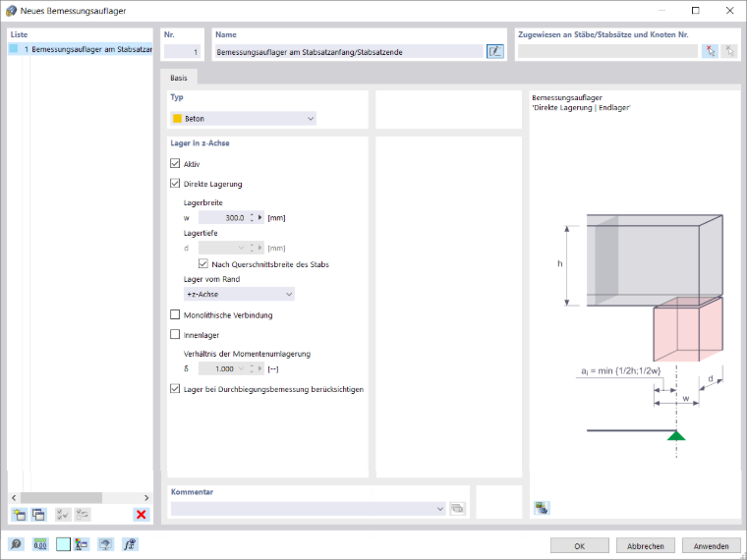This screenshot has height=560, width=747.
Task: Toggle the Direkte Lagerung checkbox
Action: pyautogui.click(x=175, y=184)
